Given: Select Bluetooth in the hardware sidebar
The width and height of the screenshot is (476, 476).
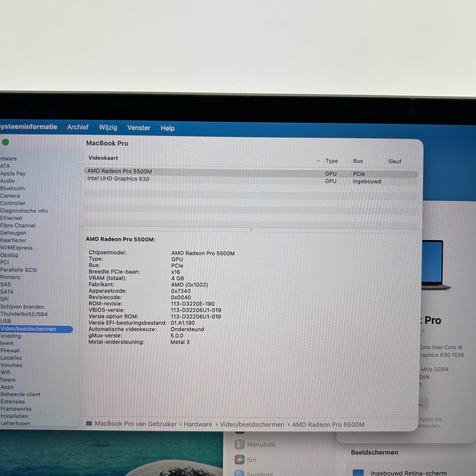Looking at the screenshot, I should click(13, 188).
